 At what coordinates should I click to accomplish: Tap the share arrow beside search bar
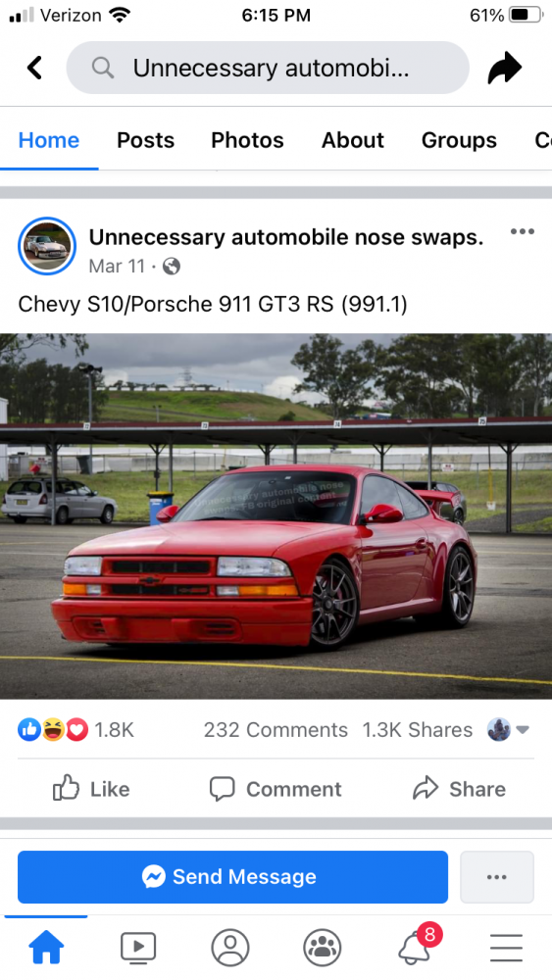coord(505,68)
